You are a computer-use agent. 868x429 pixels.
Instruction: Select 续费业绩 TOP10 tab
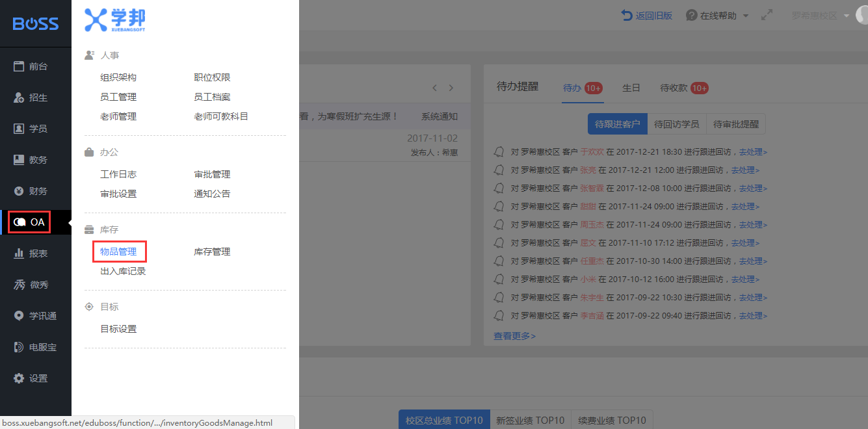tap(612, 420)
